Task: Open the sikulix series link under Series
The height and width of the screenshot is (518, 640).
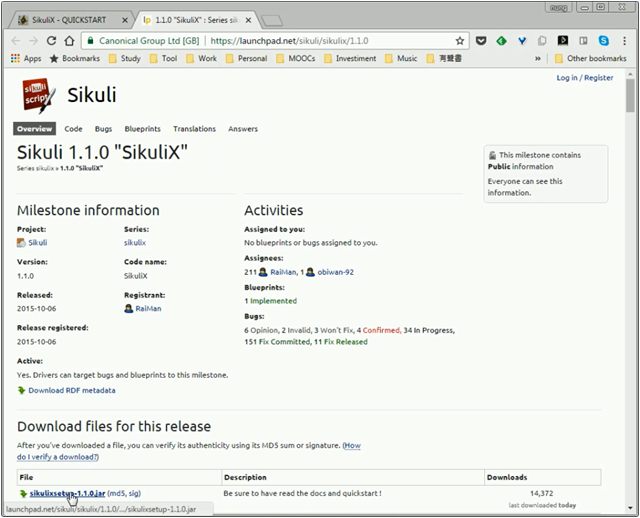Action: coord(135,243)
